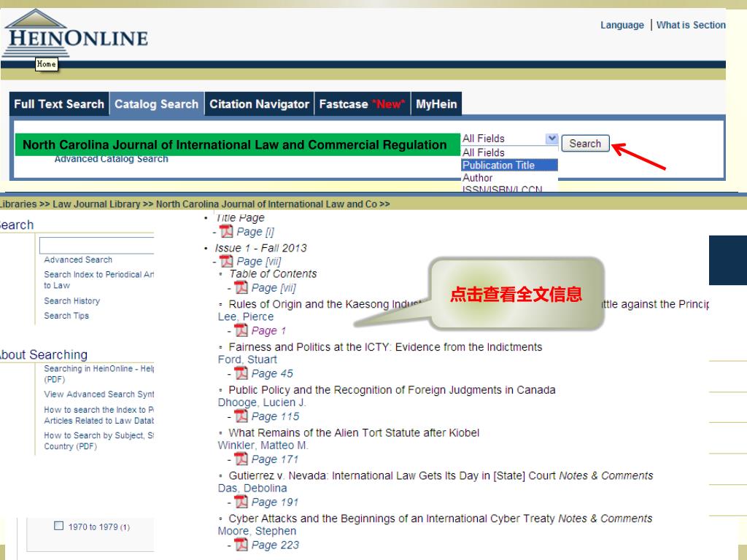Click North Carolina Journal breadcrumb link

pyautogui.click(x=266, y=204)
